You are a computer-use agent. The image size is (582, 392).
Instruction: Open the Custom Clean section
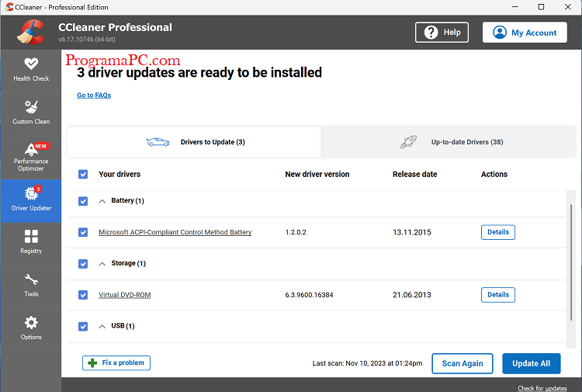[x=31, y=113]
